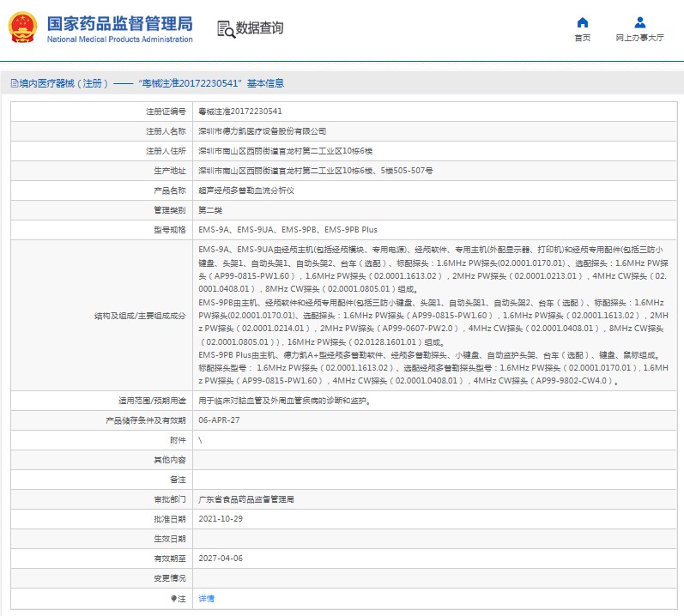
Task: Click the 变更情况 label
Action: pyautogui.click(x=170, y=578)
